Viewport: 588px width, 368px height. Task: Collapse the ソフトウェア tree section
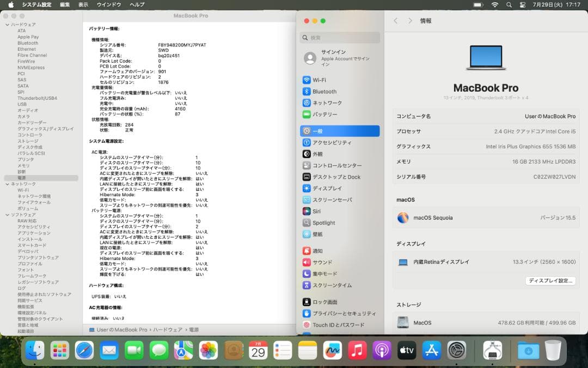coord(7,215)
